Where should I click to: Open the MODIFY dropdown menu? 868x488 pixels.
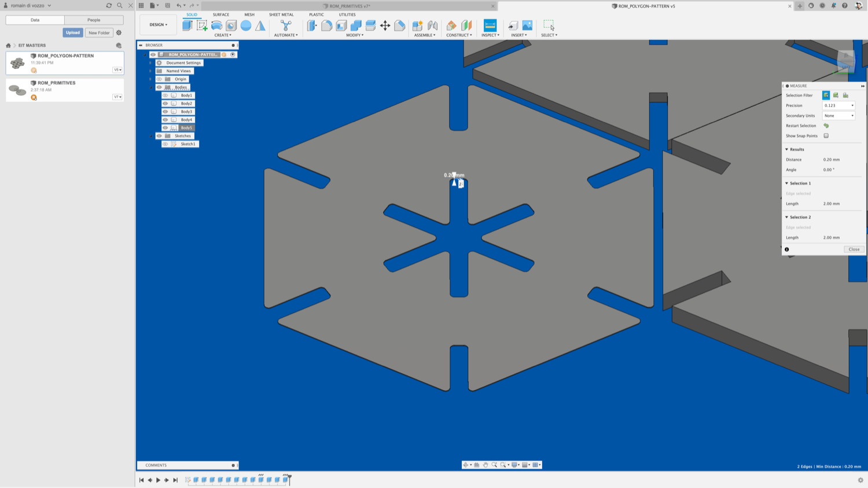[x=355, y=35]
